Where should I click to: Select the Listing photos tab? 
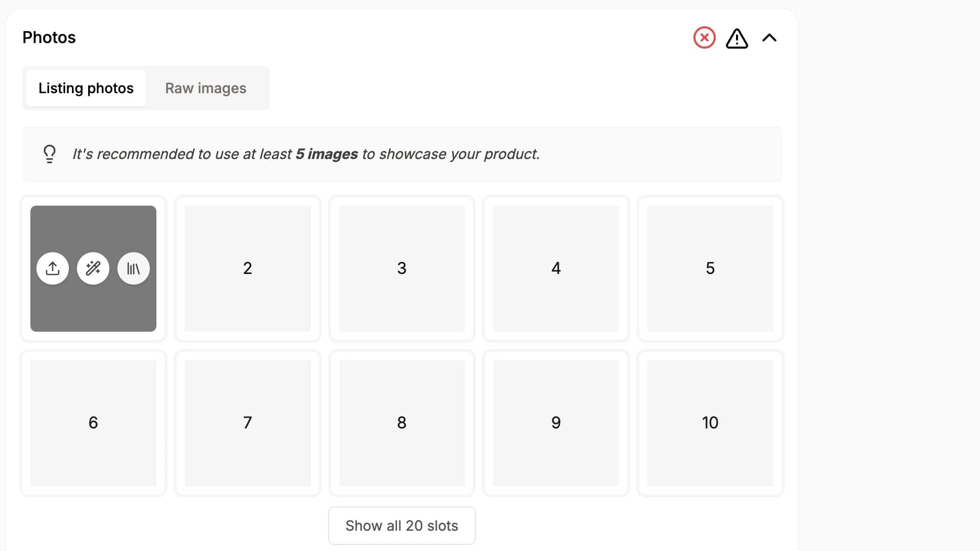point(86,88)
